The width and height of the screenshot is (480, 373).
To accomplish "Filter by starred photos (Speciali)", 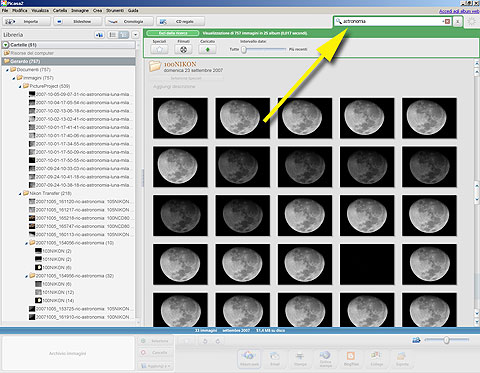I will (x=159, y=49).
